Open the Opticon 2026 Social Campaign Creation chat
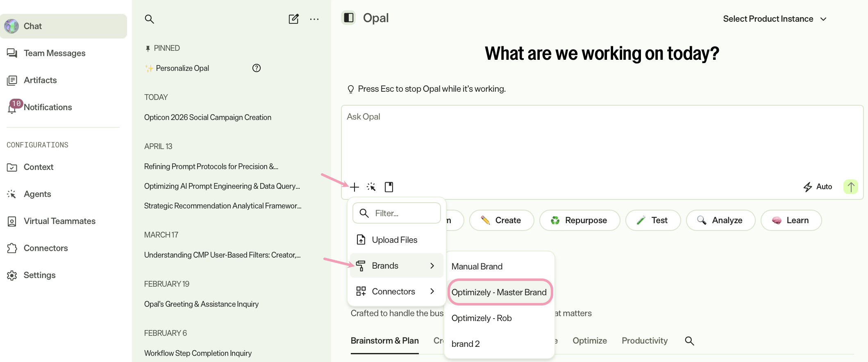 (208, 118)
